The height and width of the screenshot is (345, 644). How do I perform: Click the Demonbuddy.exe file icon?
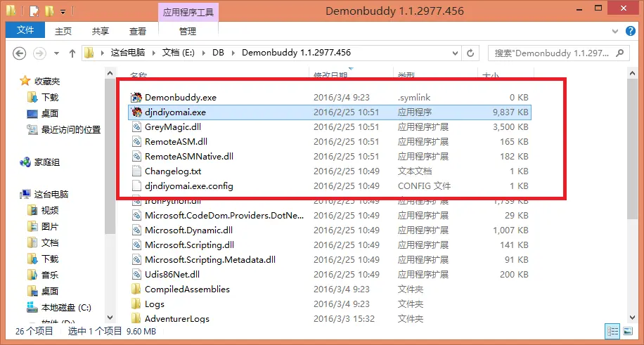coord(137,97)
